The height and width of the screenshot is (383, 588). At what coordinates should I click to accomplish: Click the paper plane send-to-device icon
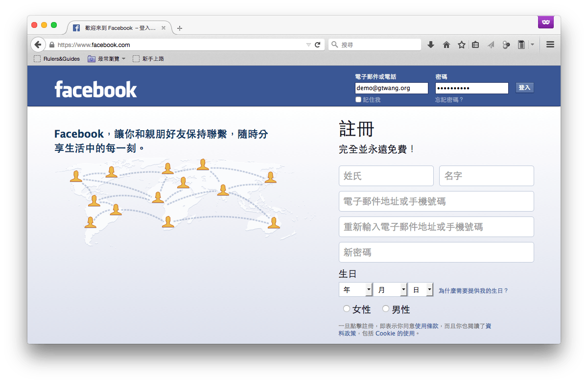click(x=491, y=44)
